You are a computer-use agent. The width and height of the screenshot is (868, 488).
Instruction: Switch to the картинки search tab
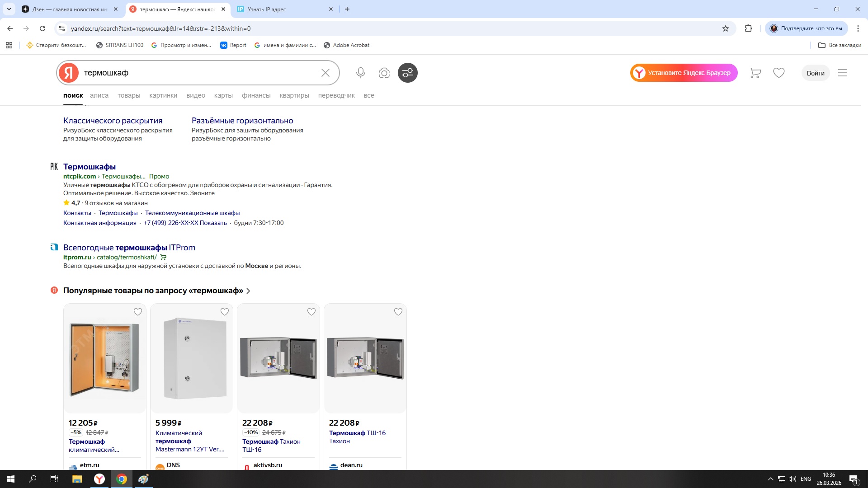(163, 95)
